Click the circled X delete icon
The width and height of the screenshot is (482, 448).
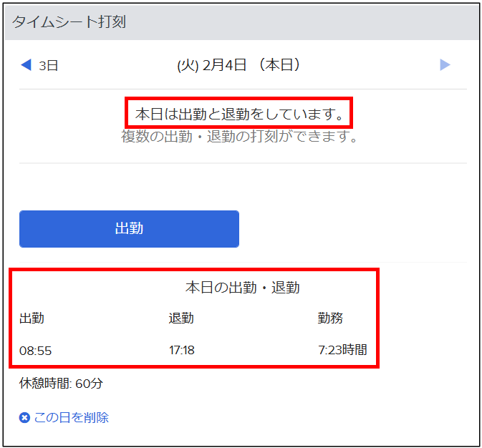tap(24, 418)
